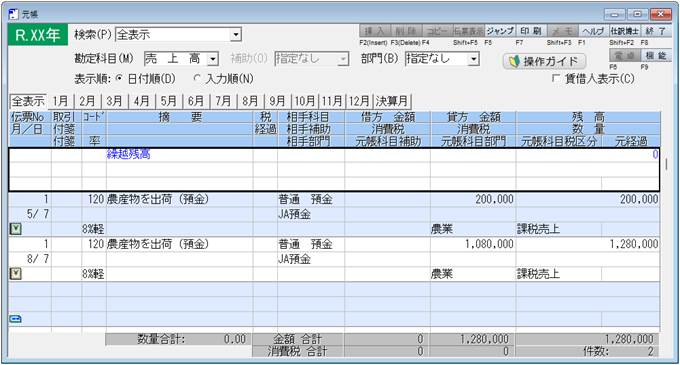This screenshot has width=680, height=365.
Task: Open the 部門(B) dropdown
Action: point(474,59)
